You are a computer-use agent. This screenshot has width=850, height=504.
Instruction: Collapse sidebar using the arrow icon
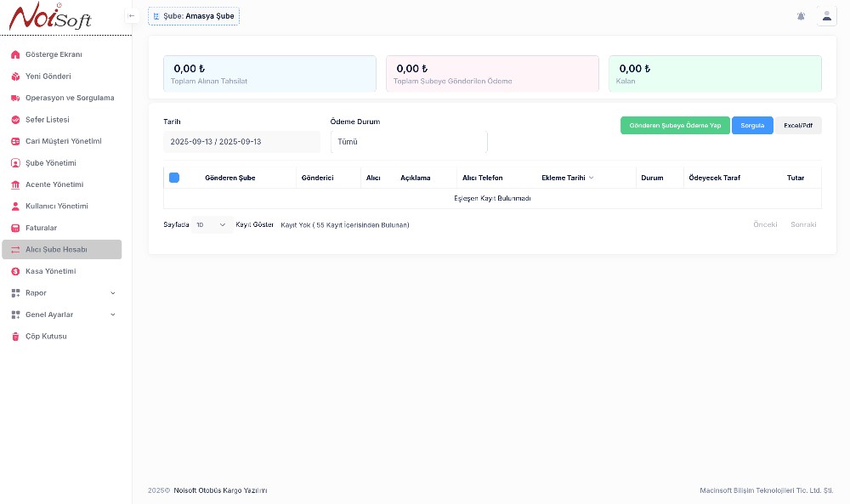pos(131,15)
